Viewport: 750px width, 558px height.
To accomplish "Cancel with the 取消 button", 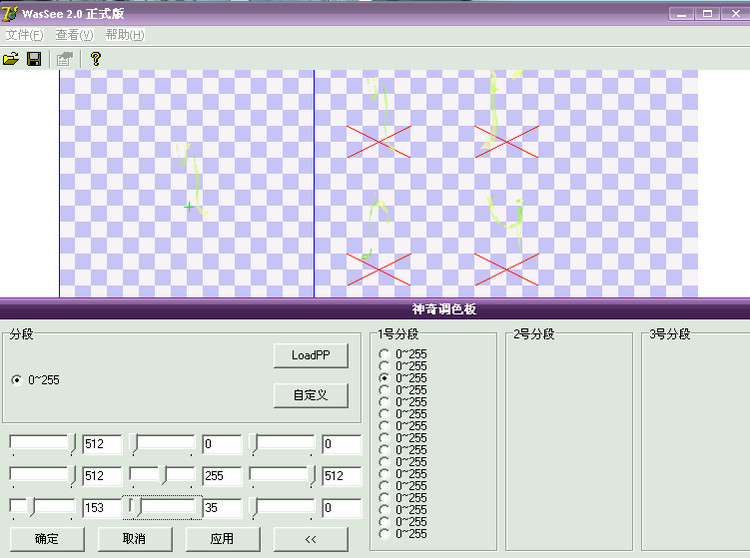I will (x=134, y=539).
